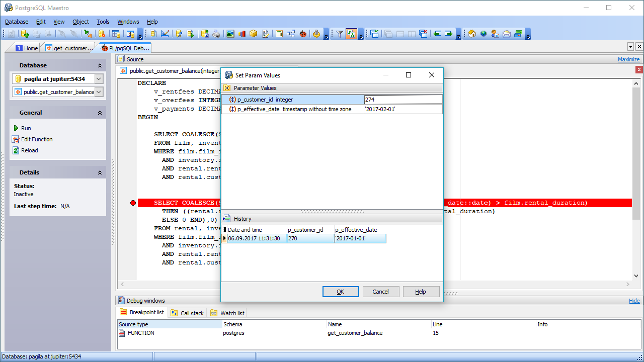Click the p_customer_id value field showing 274
Viewport: 644px width, 362px height.
[403, 100]
